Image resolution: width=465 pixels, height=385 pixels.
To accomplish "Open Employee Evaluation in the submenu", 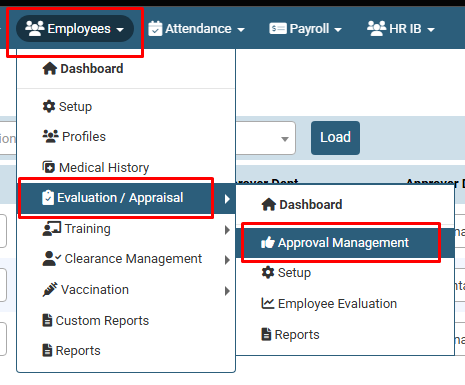I will tap(345, 304).
